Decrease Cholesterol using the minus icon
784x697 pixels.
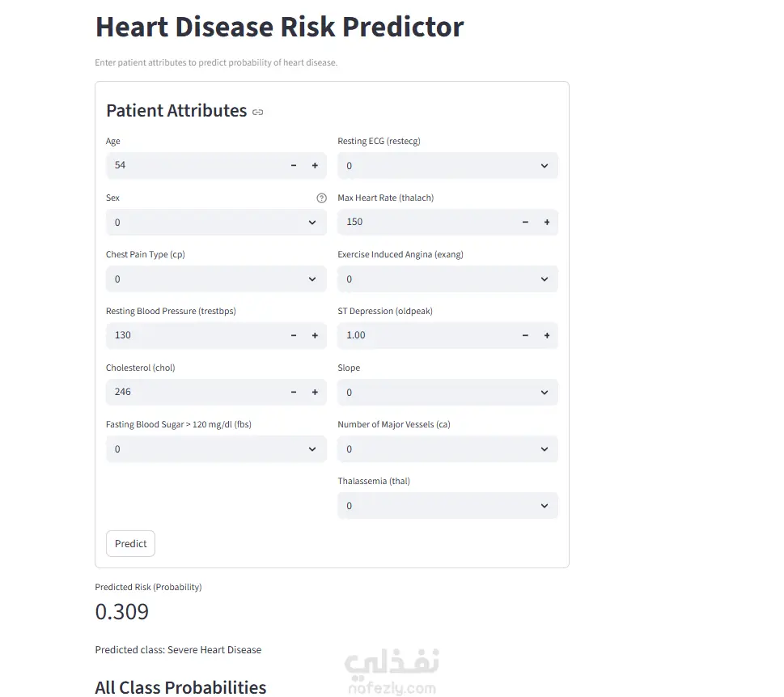pyautogui.click(x=294, y=392)
